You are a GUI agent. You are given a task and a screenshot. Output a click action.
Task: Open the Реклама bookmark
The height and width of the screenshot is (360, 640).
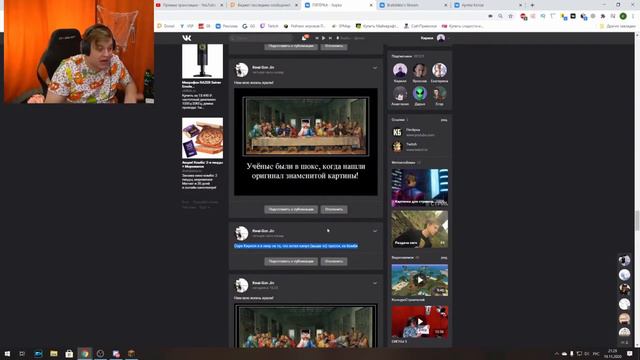pos(227,26)
